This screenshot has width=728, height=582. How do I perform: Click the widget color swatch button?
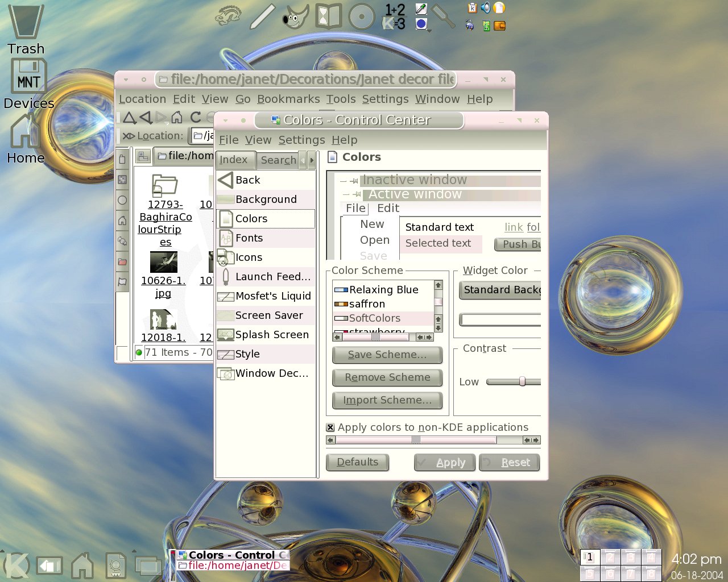click(500, 320)
